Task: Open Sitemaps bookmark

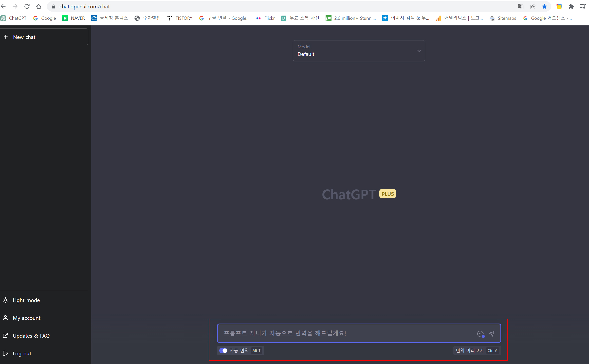Action: tap(503, 18)
